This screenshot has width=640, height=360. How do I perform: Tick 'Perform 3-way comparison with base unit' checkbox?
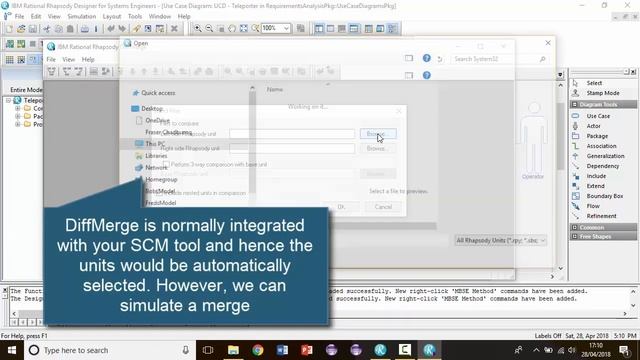coord(166,164)
